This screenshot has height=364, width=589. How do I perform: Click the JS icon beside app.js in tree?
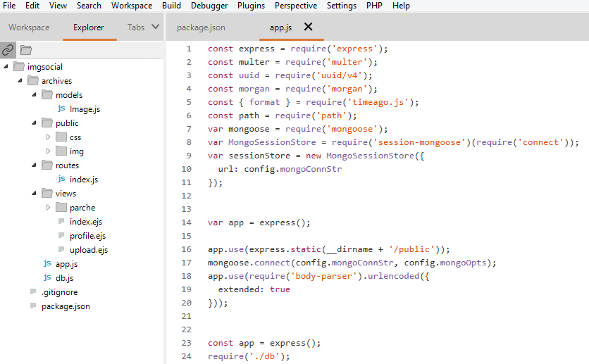pos(47,263)
